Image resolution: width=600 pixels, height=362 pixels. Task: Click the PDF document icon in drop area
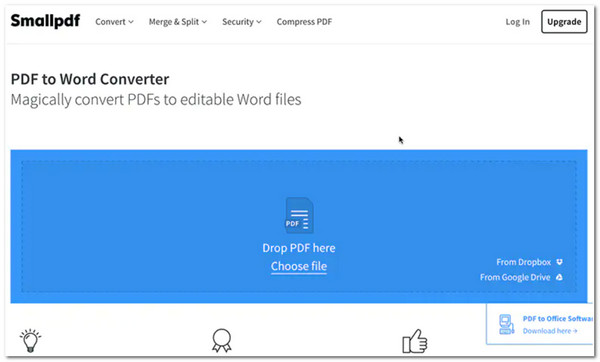click(x=299, y=215)
